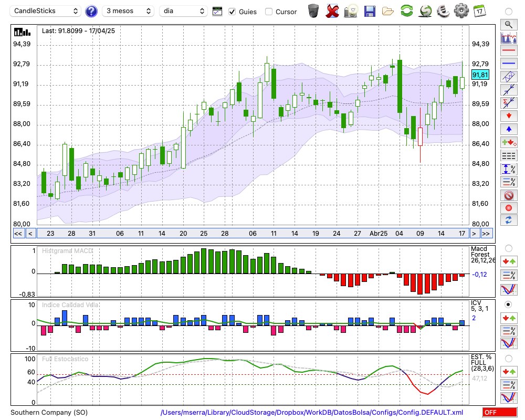This screenshot has height=420, width=525.
Task: Open the blue help question mark
Action: point(91,12)
